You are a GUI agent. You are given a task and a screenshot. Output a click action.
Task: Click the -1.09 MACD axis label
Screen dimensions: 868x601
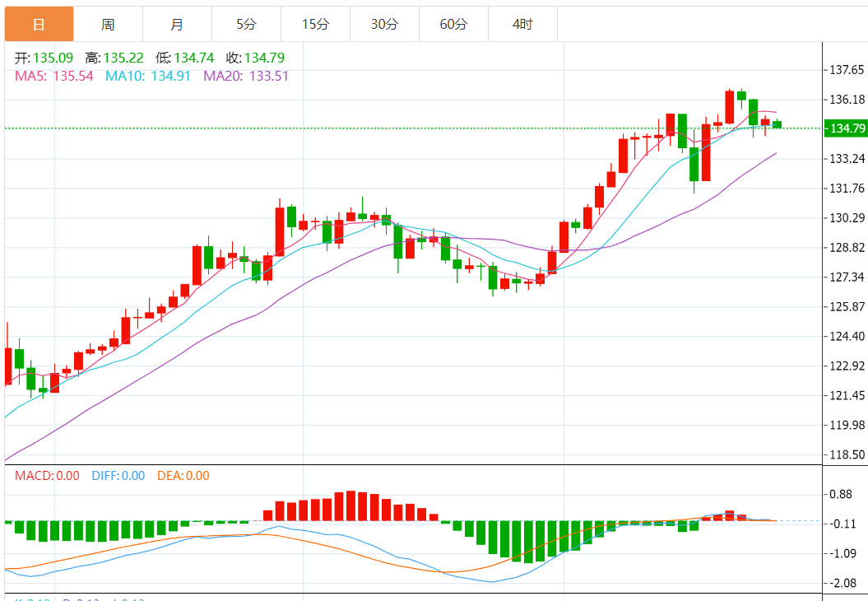(842, 553)
